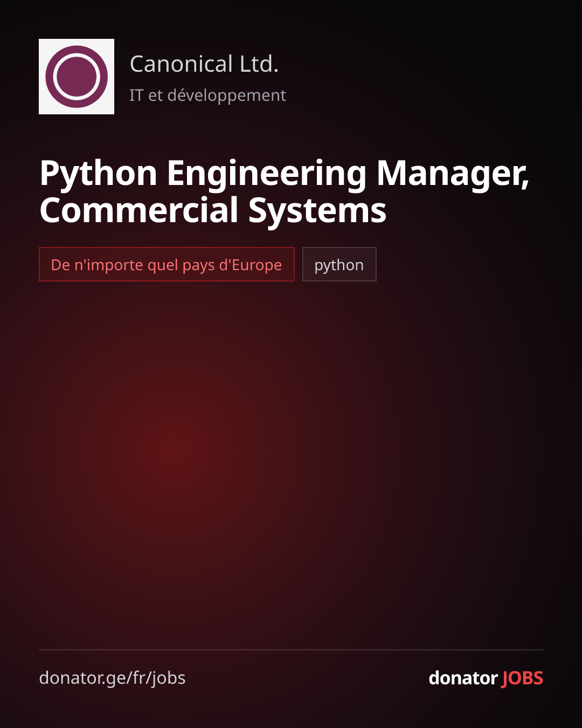Click the word Europe in the location tag
The width and height of the screenshot is (582, 728).
(257, 265)
